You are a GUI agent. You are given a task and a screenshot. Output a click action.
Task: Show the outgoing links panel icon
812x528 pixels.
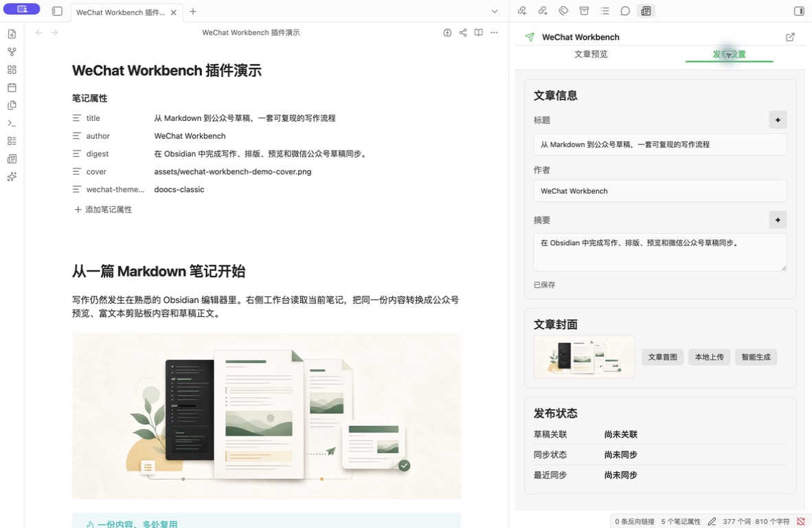click(543, 11)
